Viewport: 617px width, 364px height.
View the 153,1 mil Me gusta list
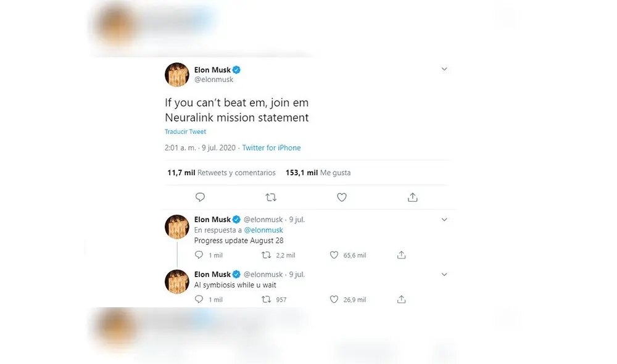pos(318,173)
